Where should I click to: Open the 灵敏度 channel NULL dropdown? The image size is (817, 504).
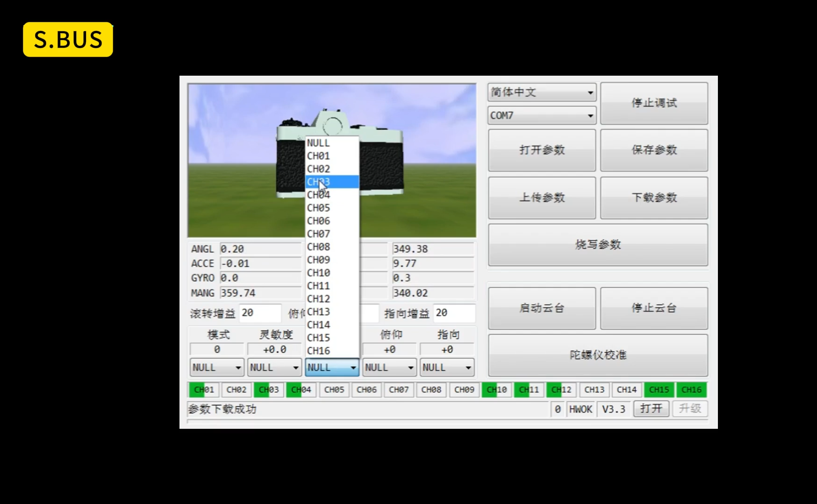coord(274,368)
